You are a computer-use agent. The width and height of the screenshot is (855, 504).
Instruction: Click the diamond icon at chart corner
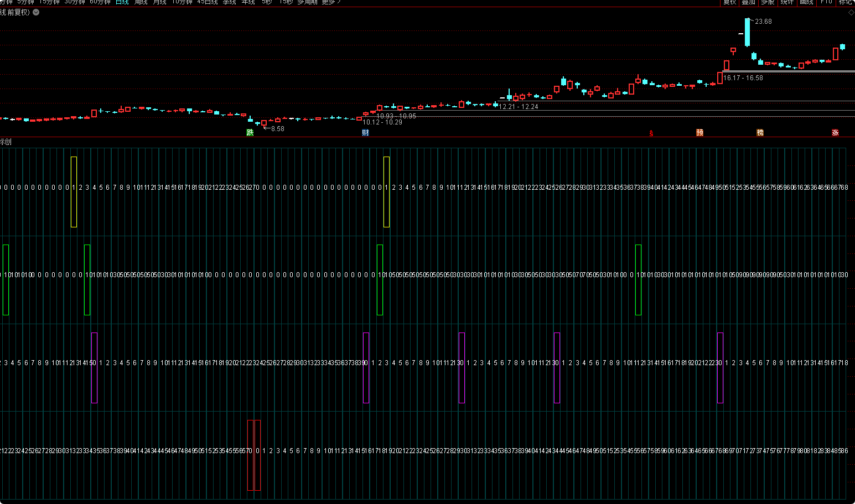(x=851, y=13)
